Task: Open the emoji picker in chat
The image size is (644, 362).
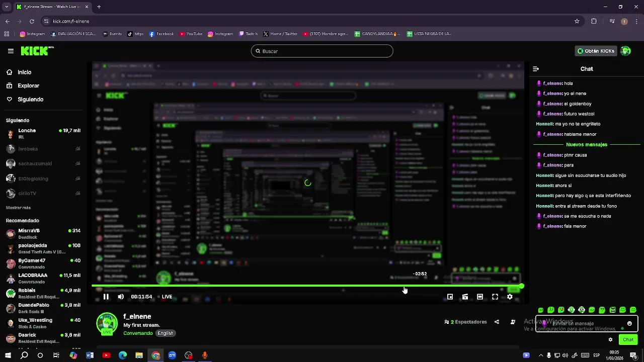Action: pos(629,323)
